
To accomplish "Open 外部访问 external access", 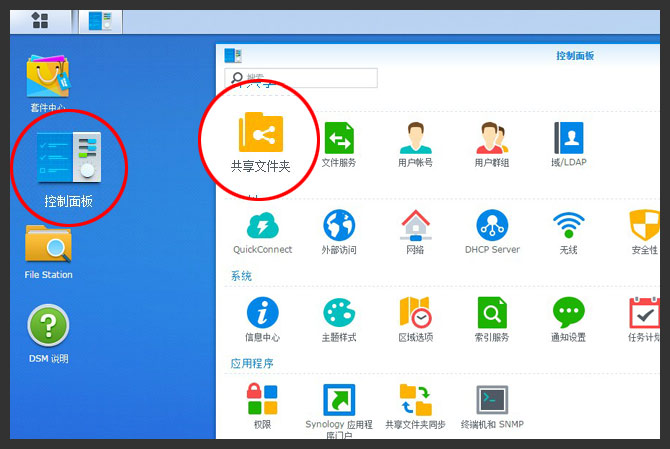I will coord(339,232).
